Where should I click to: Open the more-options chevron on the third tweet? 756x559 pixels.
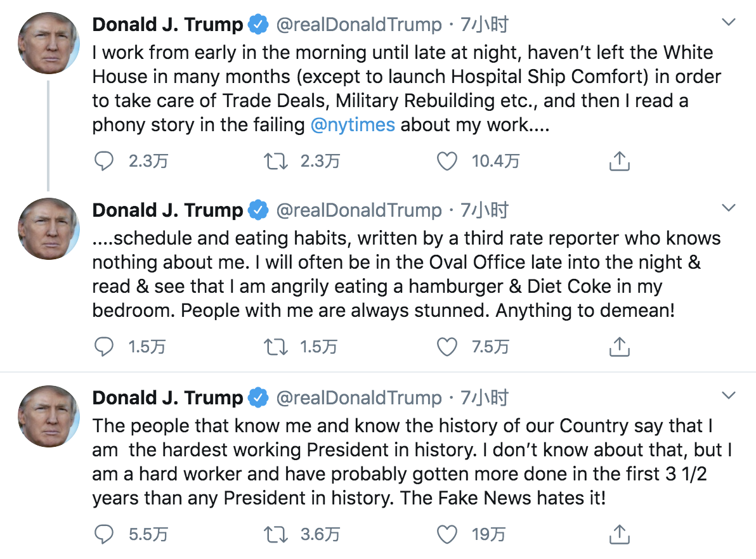click(x=729, y=396)
